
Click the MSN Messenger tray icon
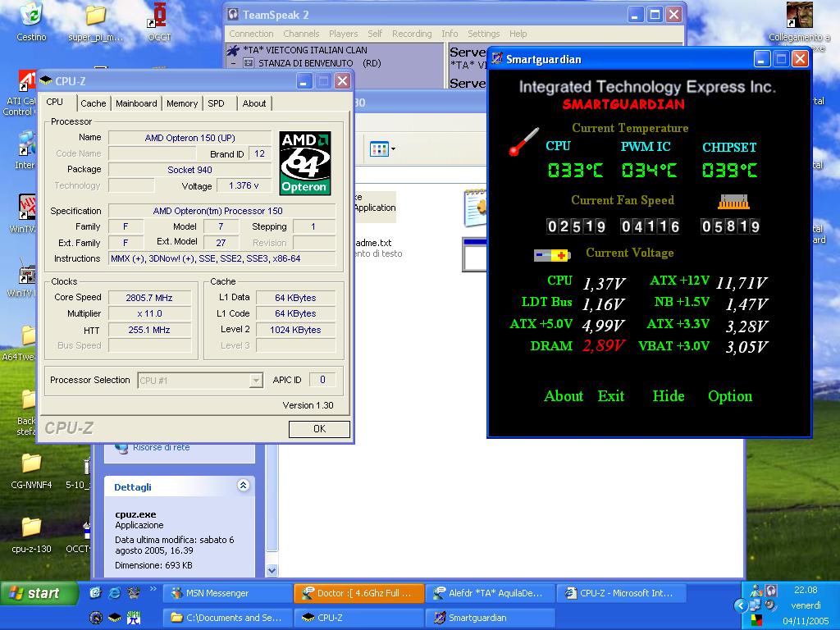(x=756, y=591)
